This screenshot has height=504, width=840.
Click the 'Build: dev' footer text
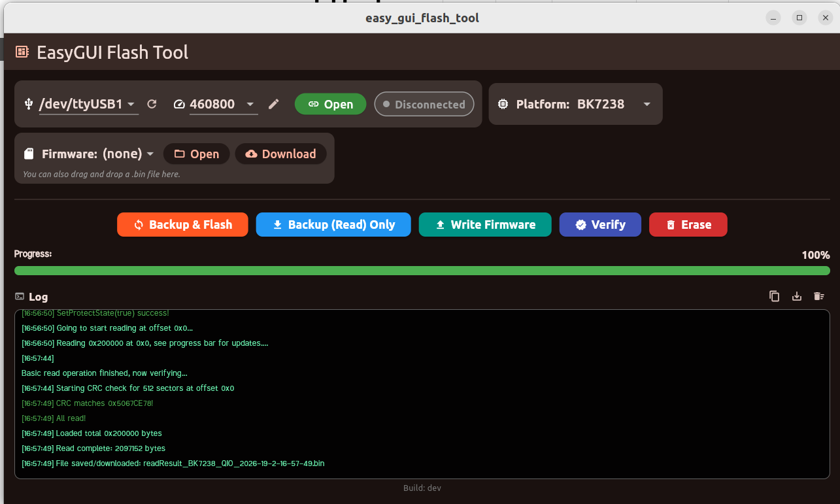click(422, 488)
